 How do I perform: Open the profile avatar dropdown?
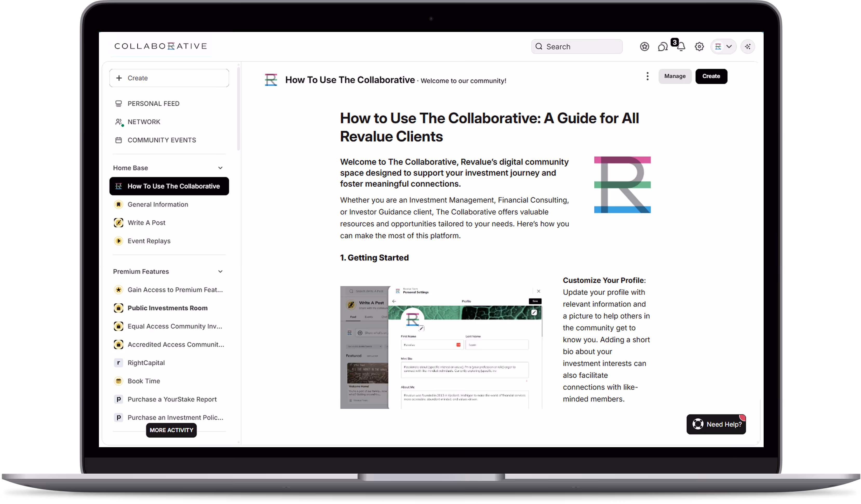tap(723, 46)
